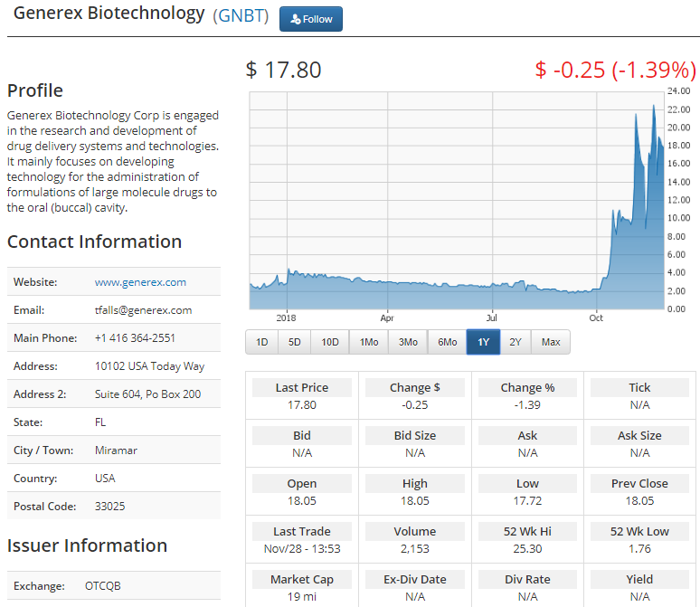Image resolution: width=700 pixels, height=607 pixels.
Task: Select the 10D chart range
Action: 330,342
